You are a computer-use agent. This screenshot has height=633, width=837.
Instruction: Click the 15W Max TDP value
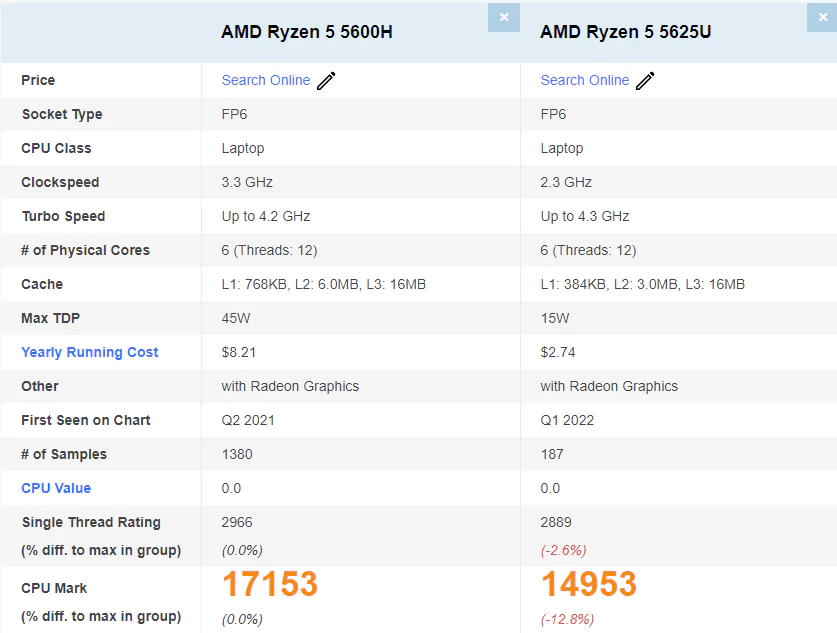[x=555, y=319]
